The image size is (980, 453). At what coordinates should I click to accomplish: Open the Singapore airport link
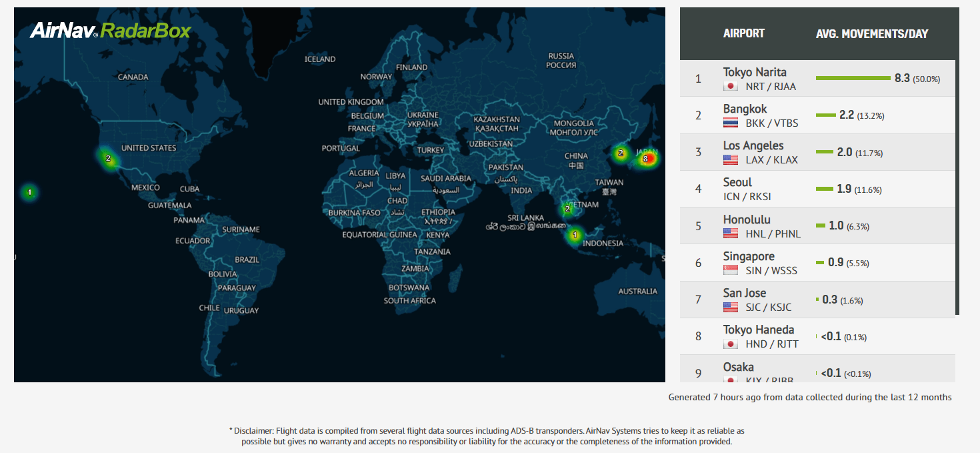click(x=749, y=256)
